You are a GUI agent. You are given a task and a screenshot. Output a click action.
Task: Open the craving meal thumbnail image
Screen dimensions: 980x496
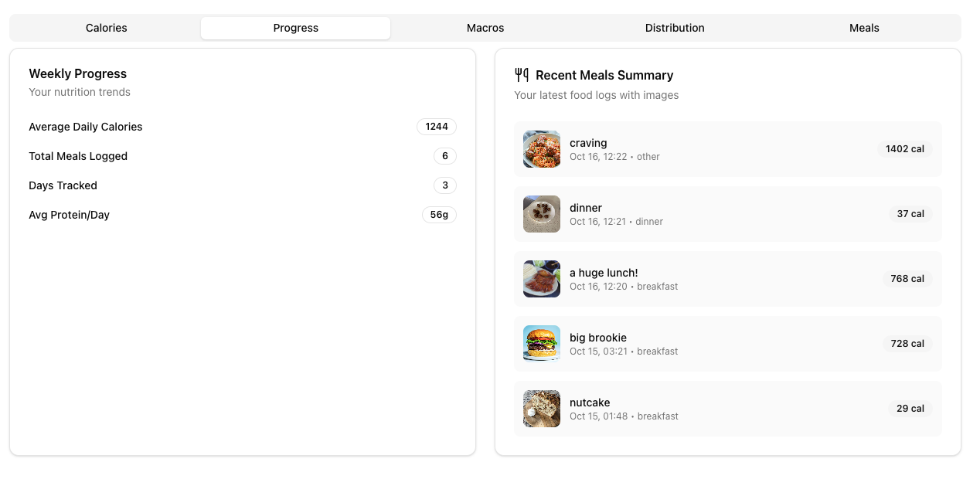coord(542,149)
